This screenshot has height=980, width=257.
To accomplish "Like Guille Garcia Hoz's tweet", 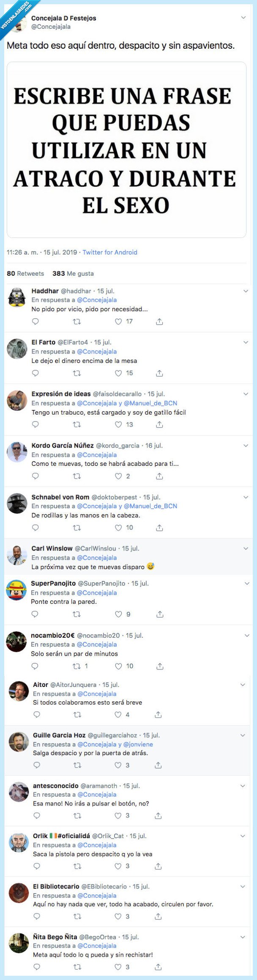I will (x=117, y=765).
